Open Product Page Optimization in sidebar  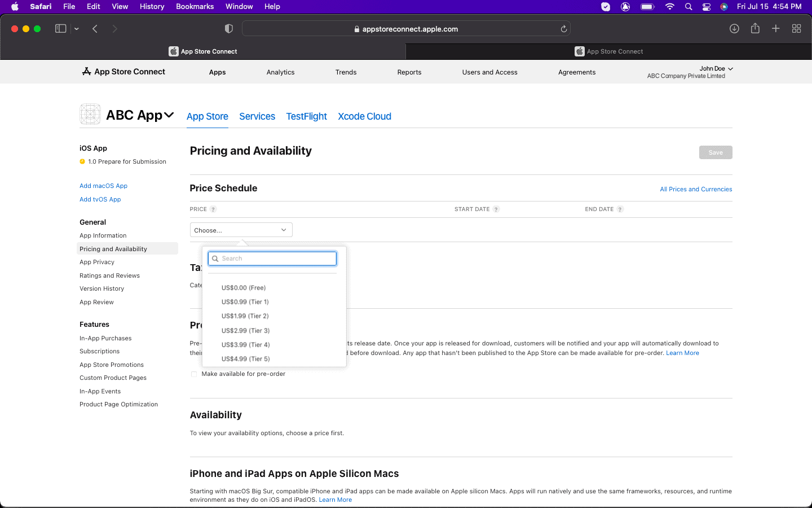pos(118,405)
